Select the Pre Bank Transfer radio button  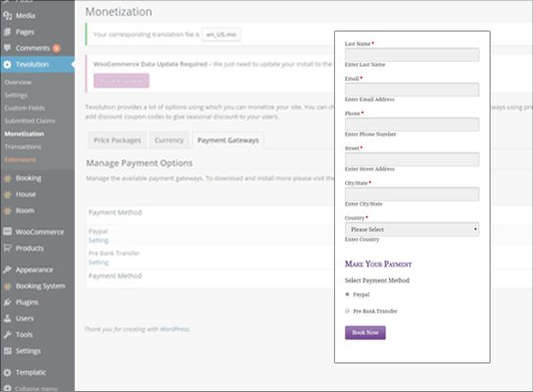(347, 311)
